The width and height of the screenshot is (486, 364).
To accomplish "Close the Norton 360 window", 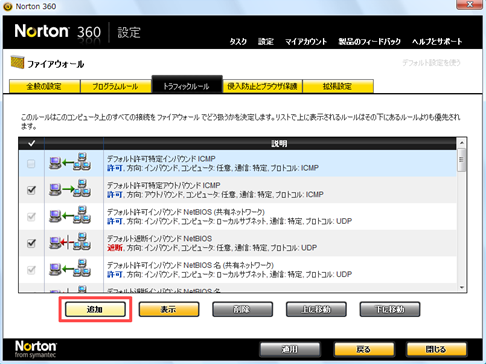I will [x=469, y=4].
